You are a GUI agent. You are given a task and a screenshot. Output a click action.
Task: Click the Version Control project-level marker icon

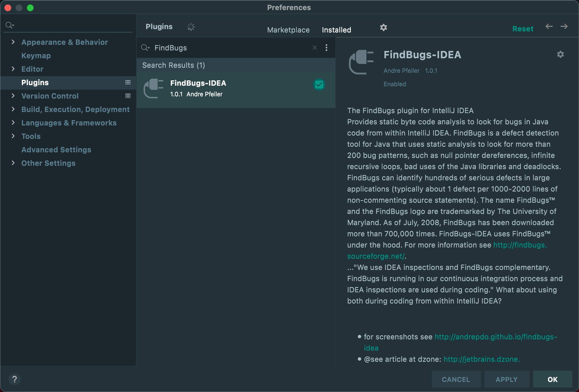point(128,96)
